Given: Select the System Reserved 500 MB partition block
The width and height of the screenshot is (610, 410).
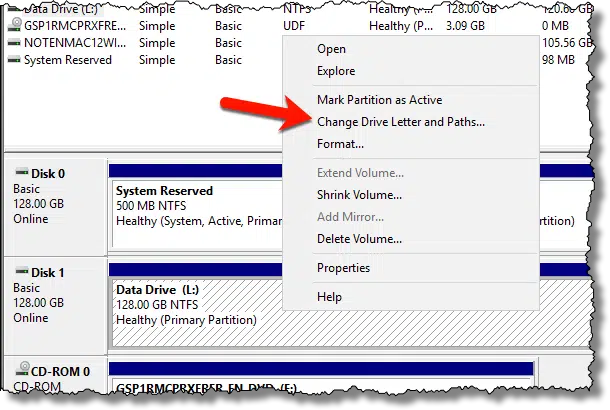Looking at the screenshot, I should coord(197,213).
